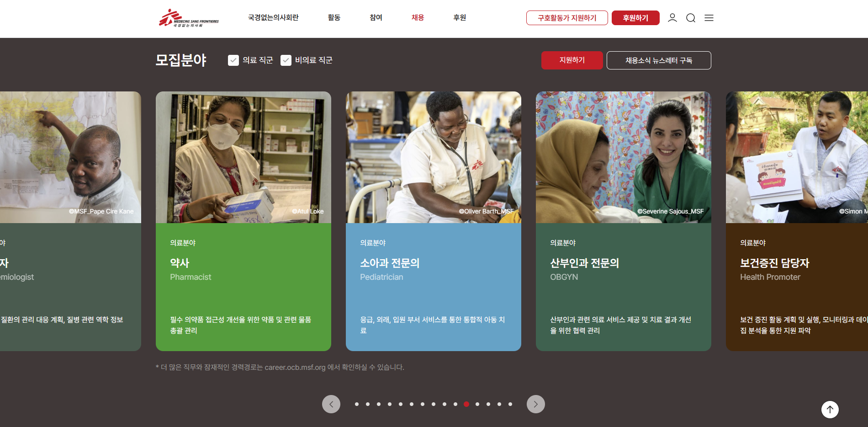Select the second carousel pagination dot
Viewport: 868px width, 427px height.
pyautogui.click(x=368, y=404)
